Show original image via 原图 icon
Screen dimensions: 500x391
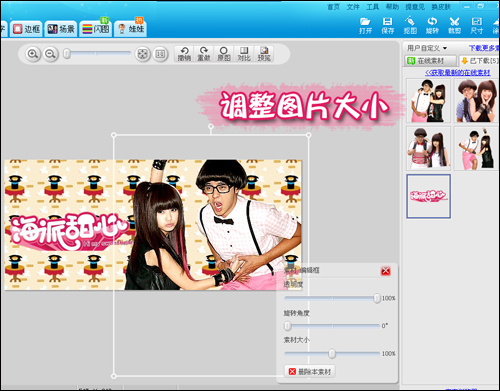(x=224, y=54)
